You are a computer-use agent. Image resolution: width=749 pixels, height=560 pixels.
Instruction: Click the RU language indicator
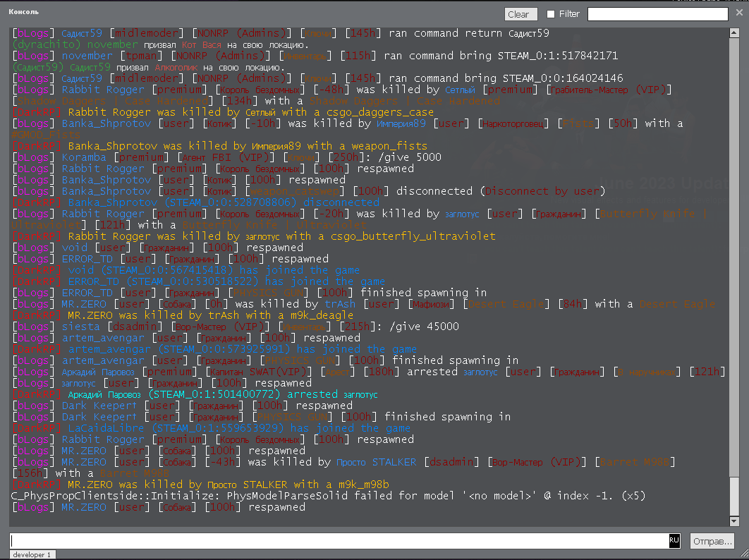pos(674,541)
